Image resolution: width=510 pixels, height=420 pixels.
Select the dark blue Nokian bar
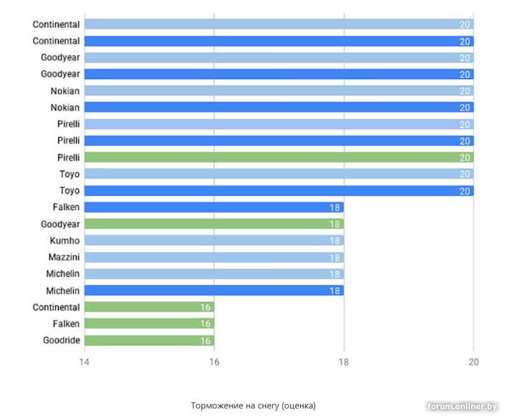click(279, 108)
